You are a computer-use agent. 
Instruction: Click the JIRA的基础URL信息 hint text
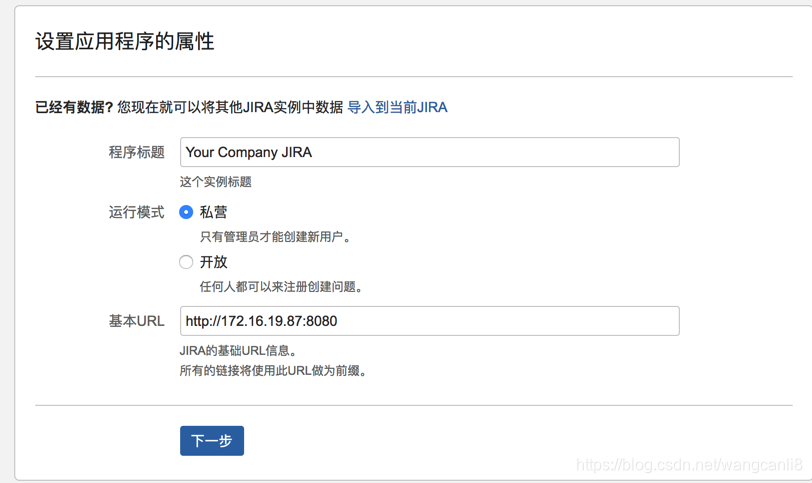pos(239,351)
